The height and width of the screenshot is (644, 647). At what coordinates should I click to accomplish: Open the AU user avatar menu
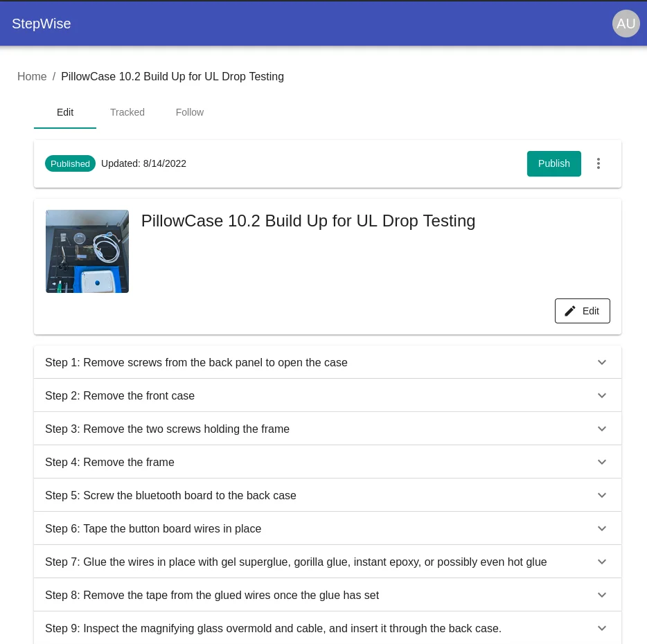tap(626, 24)
